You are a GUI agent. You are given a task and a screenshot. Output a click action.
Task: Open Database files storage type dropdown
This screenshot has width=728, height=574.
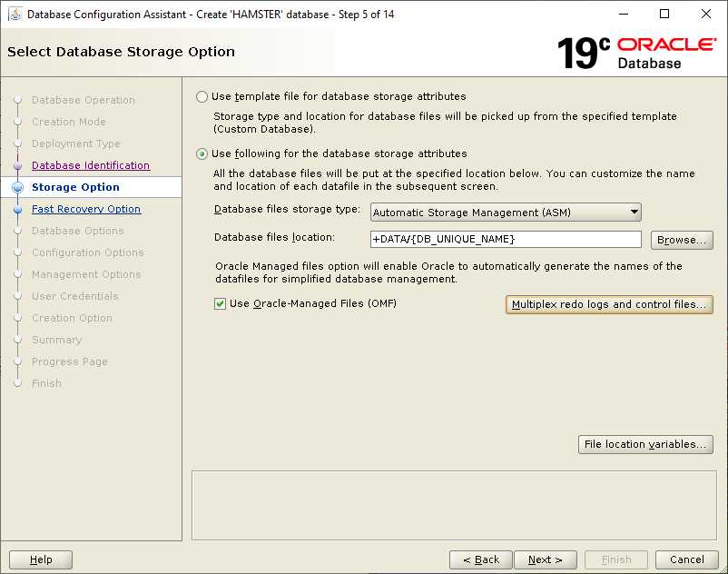506,213
